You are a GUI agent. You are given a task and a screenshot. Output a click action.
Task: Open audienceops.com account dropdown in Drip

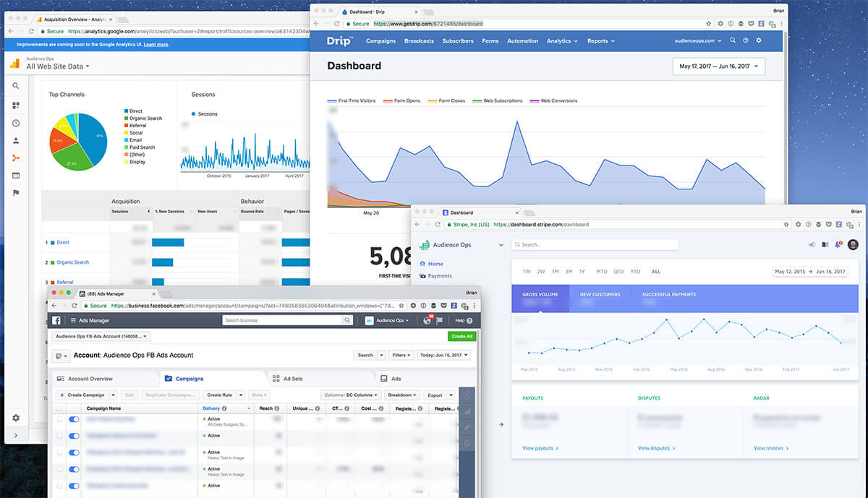click(x=698, y=41)
